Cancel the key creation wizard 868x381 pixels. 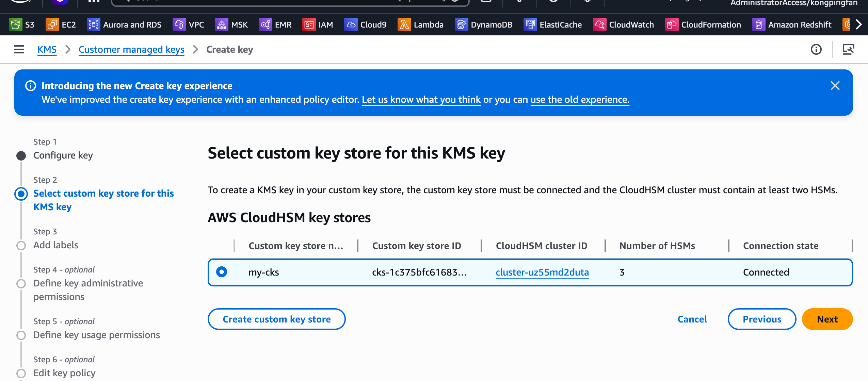click(692, 319)
